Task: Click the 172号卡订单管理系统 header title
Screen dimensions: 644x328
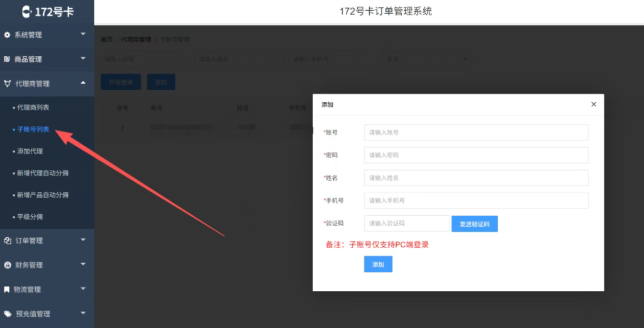Action: click(x=386, y=11)
